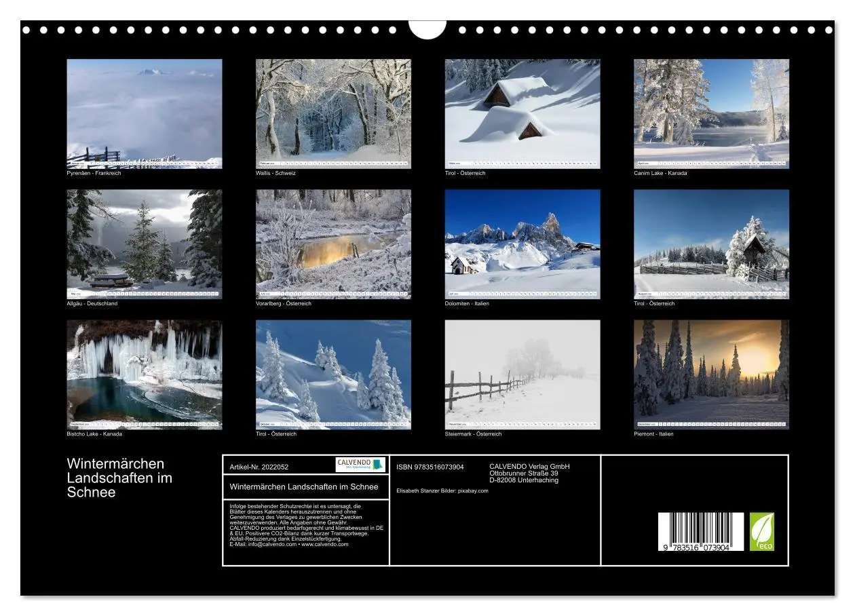
Task: Open the snowy chapel with fence photo
Action: click(x=711, y=244)
